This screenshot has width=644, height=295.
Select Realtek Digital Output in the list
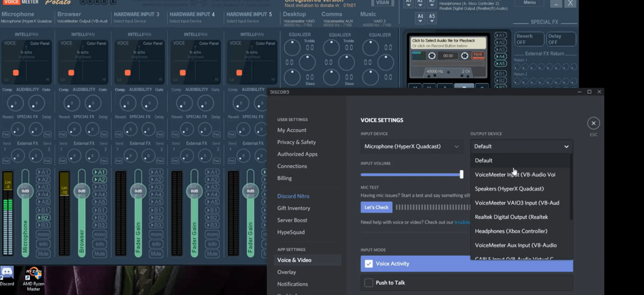pyautogui.click(x=520, y=217)
